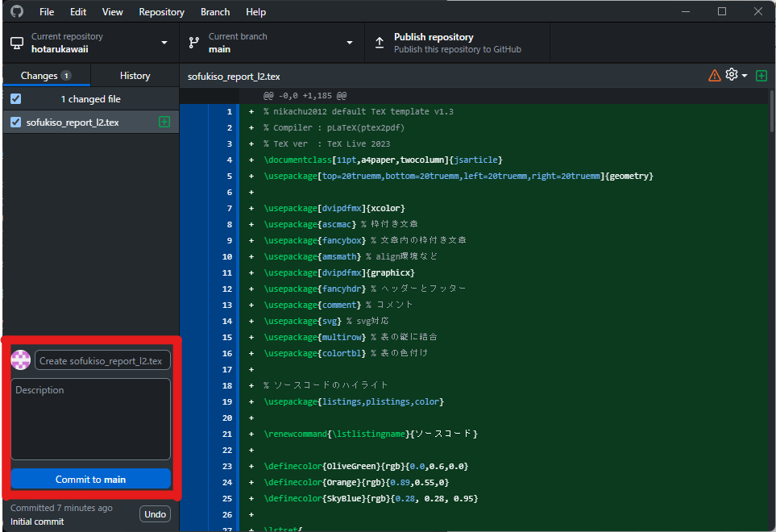Viewport: 776px width, 532px height.
Task: Undo the Initial commit
Action: (x=155, y=513)
